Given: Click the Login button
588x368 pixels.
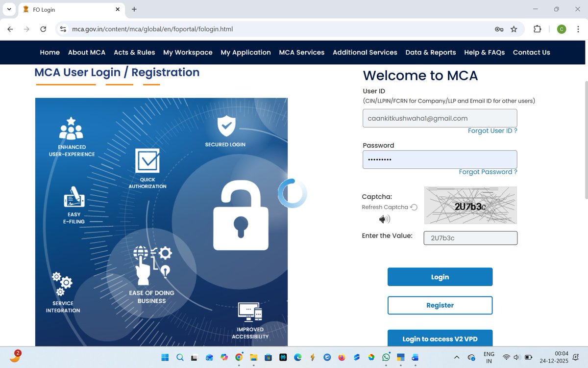Looking at the screenshot, I should (440, 277).
